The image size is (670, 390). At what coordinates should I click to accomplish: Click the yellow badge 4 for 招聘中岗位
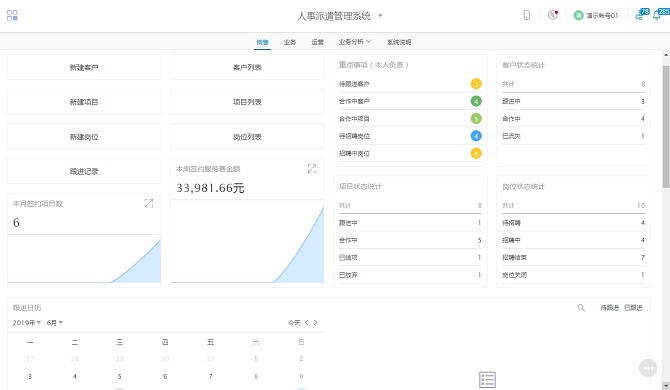click(x=476, y=153)
